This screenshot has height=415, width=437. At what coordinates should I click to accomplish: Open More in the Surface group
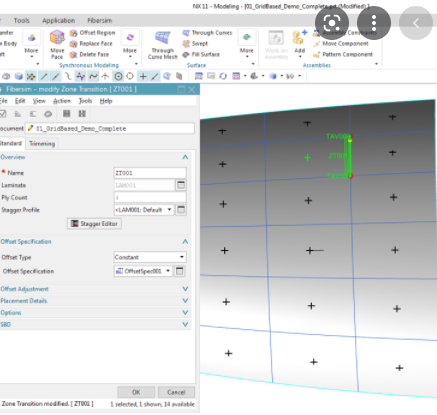246,44
